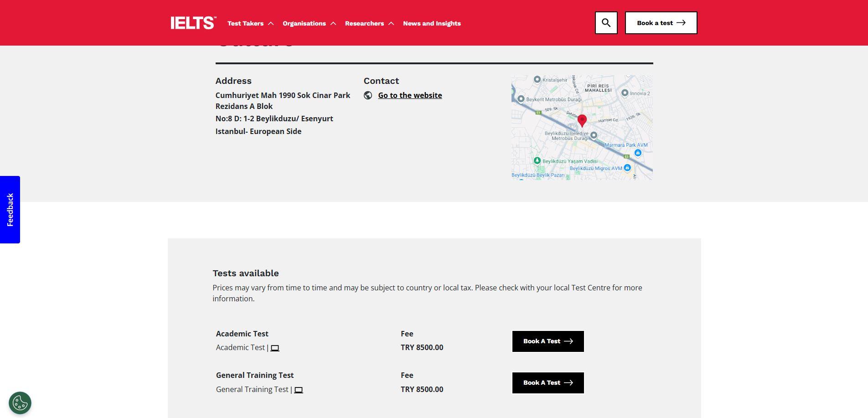
Task: Click the Address heading
Action: [233, 81]
